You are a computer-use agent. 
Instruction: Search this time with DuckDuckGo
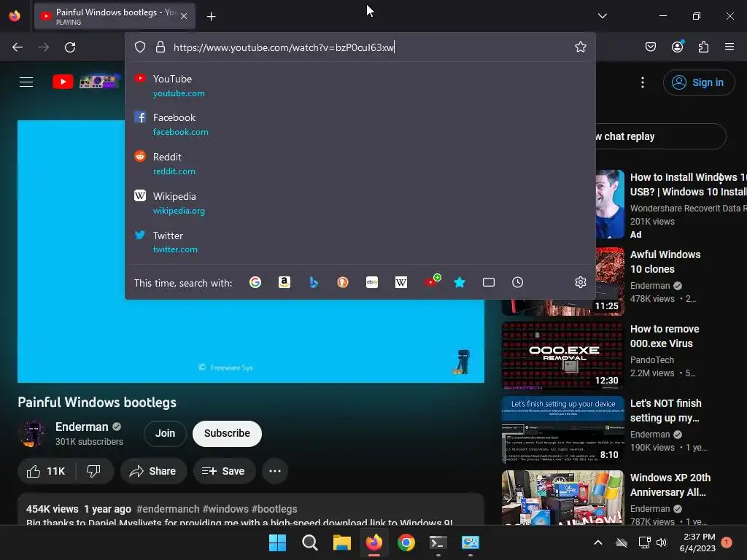pyautogui.click(x=343, y=282)
